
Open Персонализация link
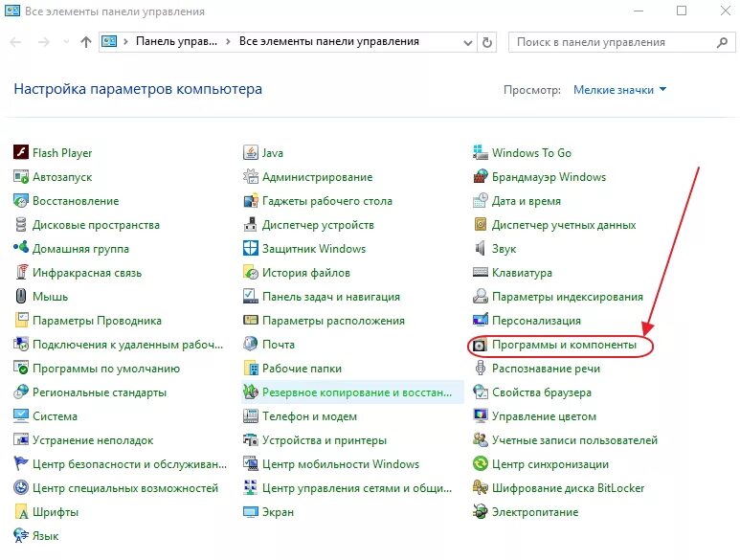click(x=536, y=321)
